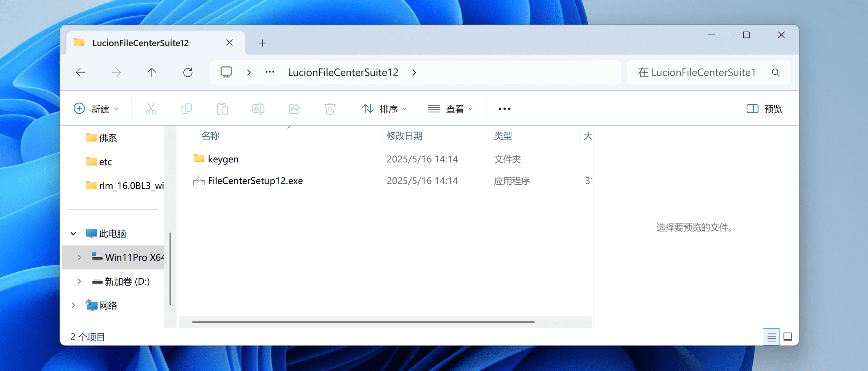Click the Delete trash can icon
This screenshot has width=868, height=371.
pyautogui.click(x=330, y=109)
